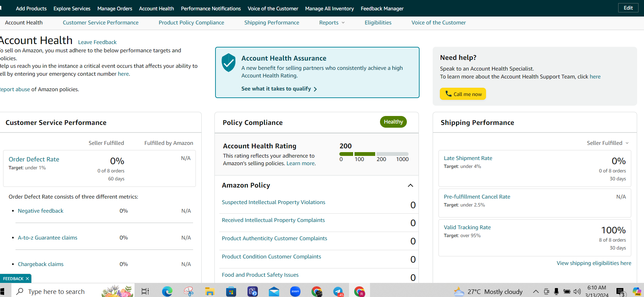Go to Manage Orders in the top menu
The width and height of the screenshot is (644, 297).
pos(115,9)
